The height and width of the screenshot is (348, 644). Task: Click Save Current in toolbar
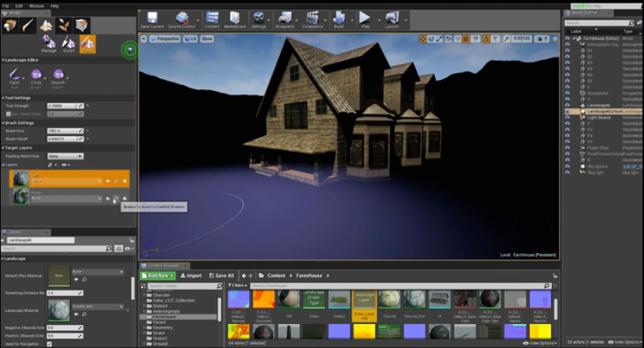[x=152, y=20]
